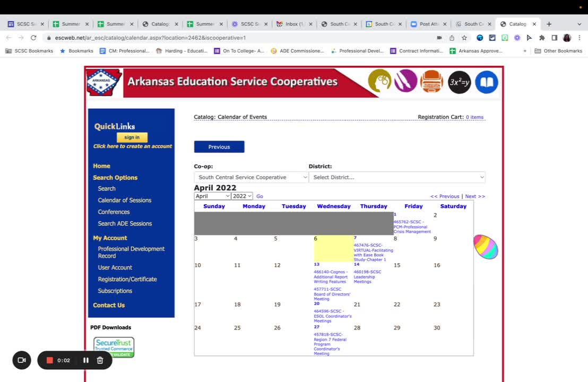Open the April month dropdown
The height and width of the screenshot is (382, 588).
[212, 196]
